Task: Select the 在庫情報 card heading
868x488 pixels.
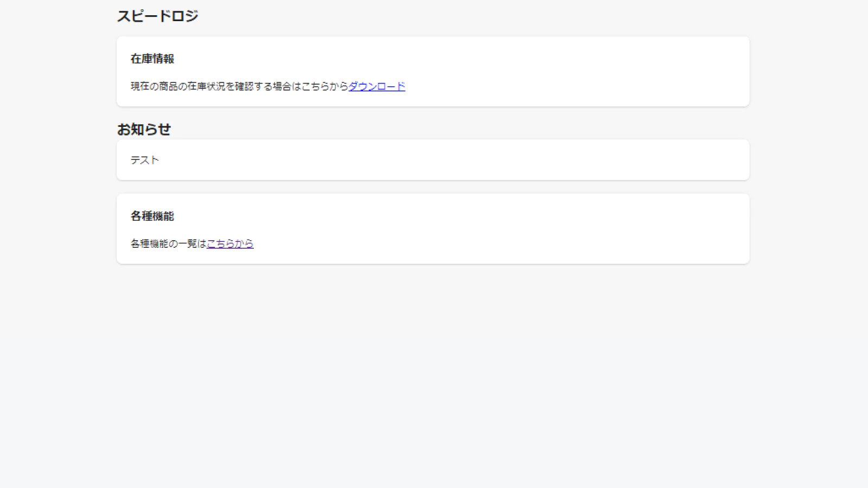Action: point(152,59)
